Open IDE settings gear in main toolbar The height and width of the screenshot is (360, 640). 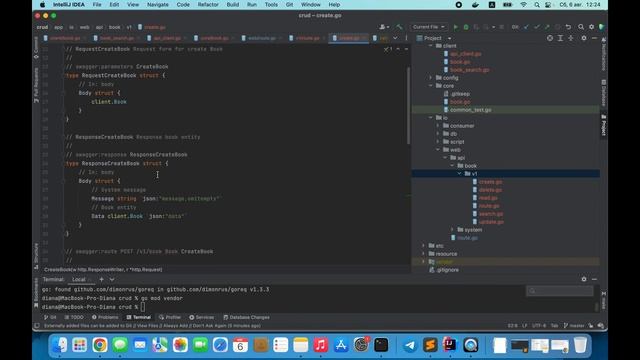(x=591, y=27)
